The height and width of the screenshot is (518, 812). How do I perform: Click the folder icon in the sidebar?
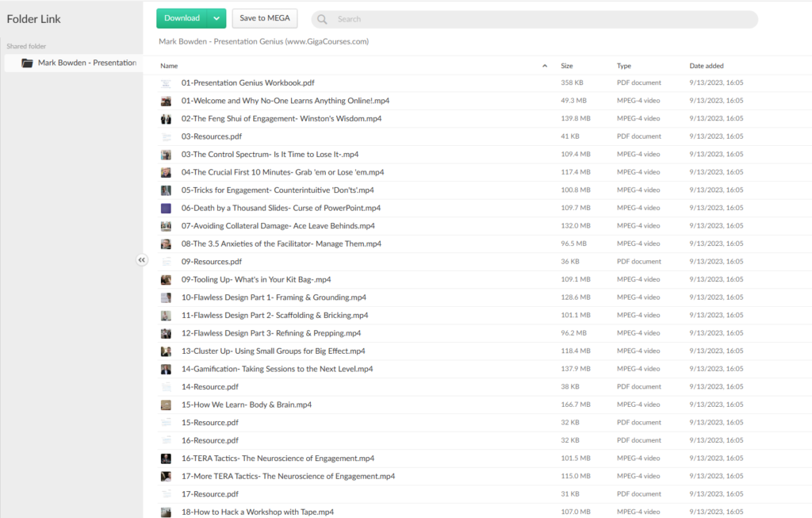click(x=27, y=63)
